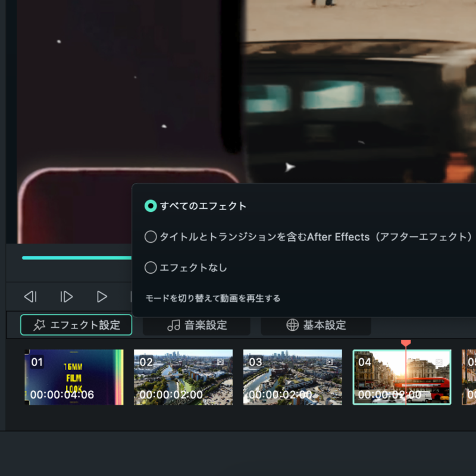
Task: Click the wand icon in エフェクト設定
Action: (39, 325)
